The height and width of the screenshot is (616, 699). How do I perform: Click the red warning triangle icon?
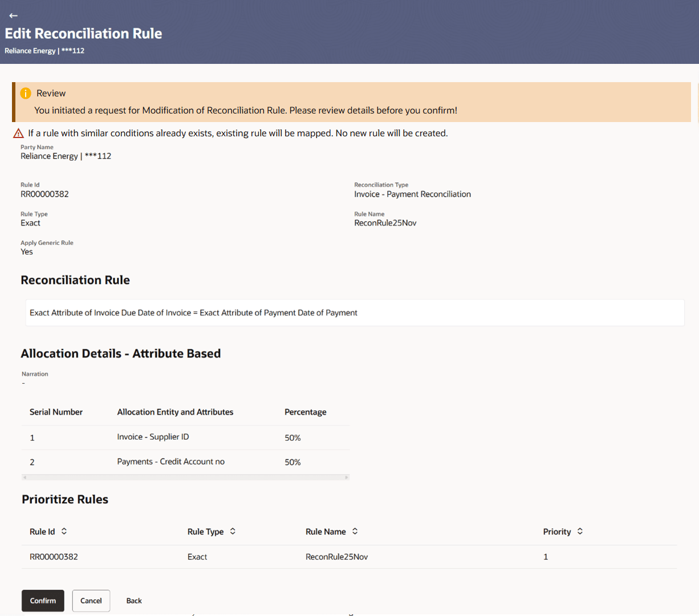(18, 133)
